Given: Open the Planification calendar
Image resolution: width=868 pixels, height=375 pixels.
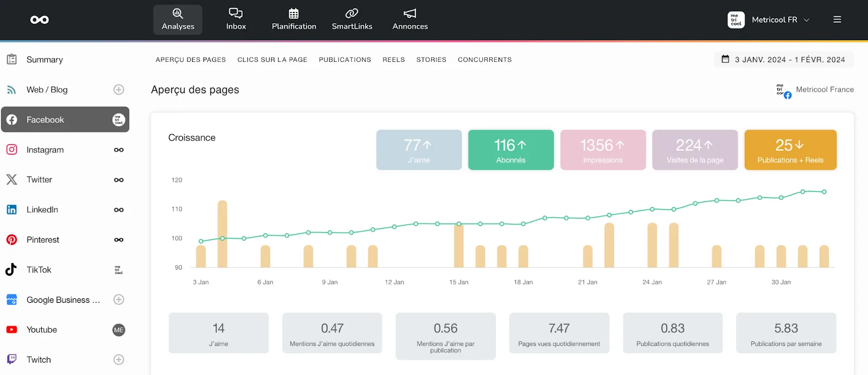Looking at the screenshot, I should [293, 20].
